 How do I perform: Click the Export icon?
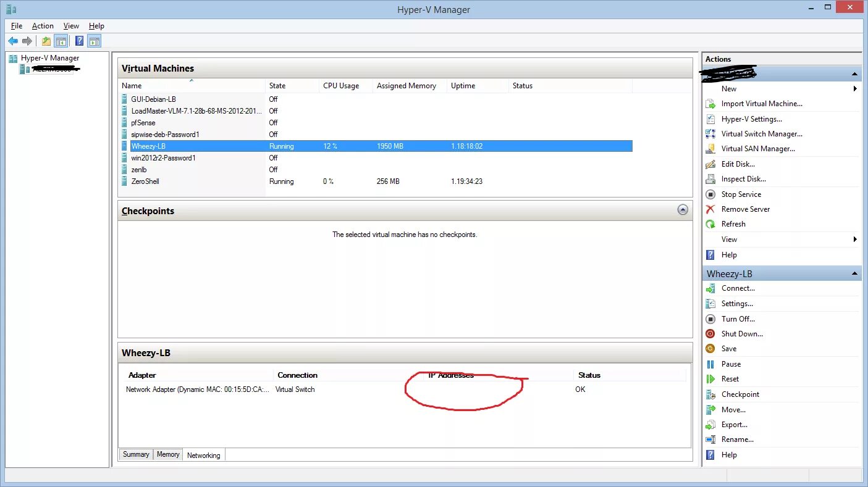pyautogui.click(x=710, y=425)
